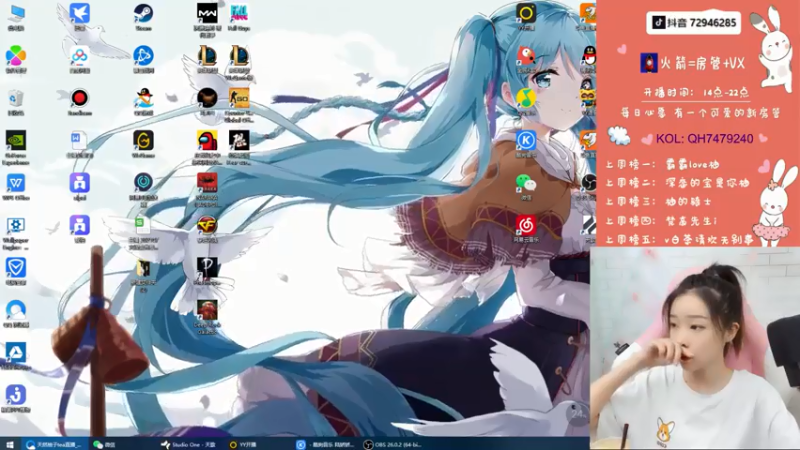
Task: Launch the Bandicam recorder shortcut
Action: pos(80,102)
